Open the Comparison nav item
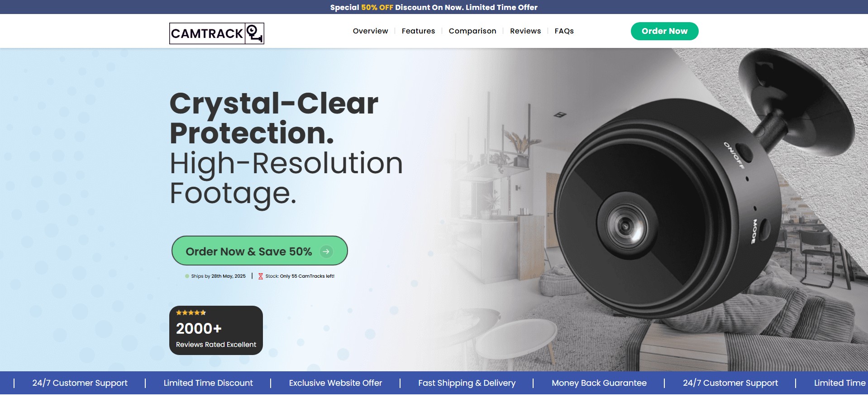 click(472, 31)
